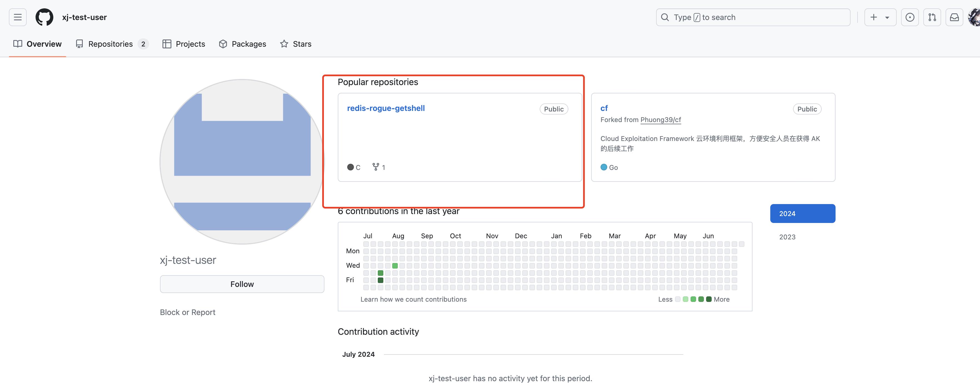The height and width of the screenshot is (392, 980).
Task: Open the hamburger navigation menu
Action: [x=17, y=17]
